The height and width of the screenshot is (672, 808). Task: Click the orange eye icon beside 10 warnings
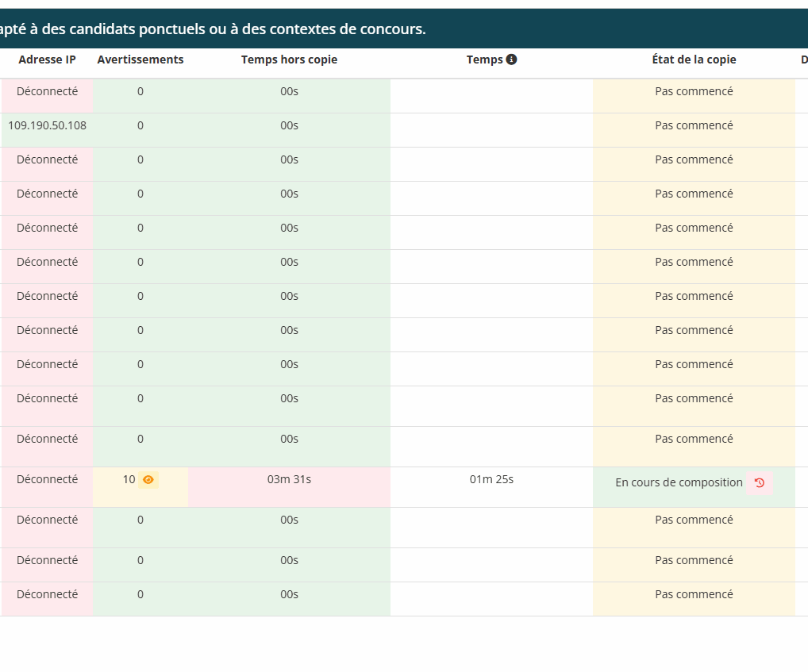click(148, 479)
